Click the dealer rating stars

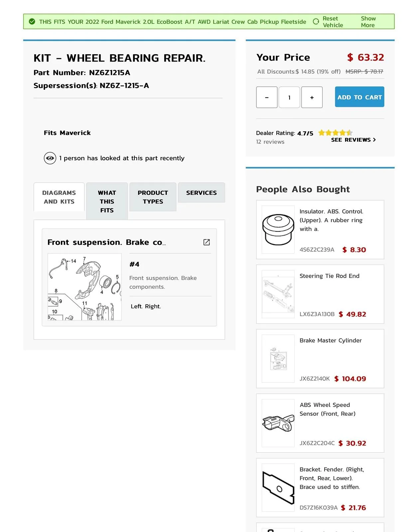coord(336,133)
